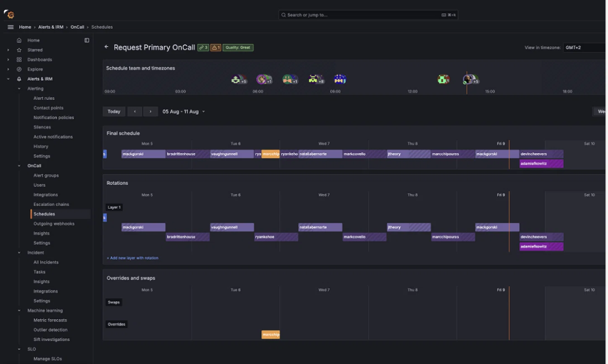Go to previous week with left arrow
The width and height of the screenshot is (608, 364).
click(135, 112)
